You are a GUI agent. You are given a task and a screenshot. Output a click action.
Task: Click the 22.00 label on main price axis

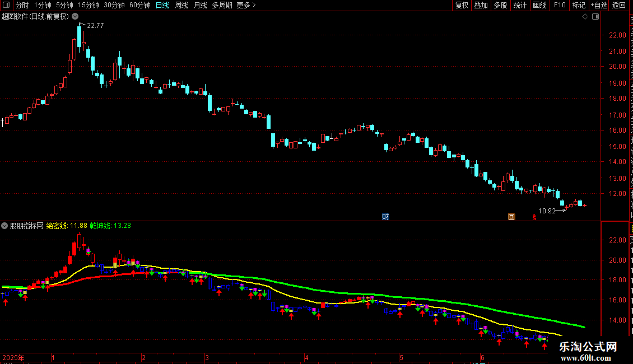point(618,35)
